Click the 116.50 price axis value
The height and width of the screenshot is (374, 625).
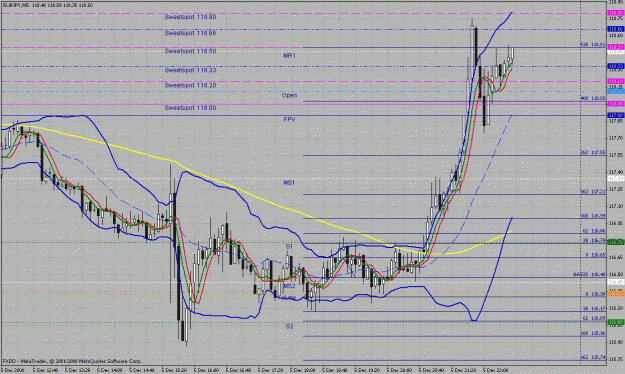click(616, 274)
